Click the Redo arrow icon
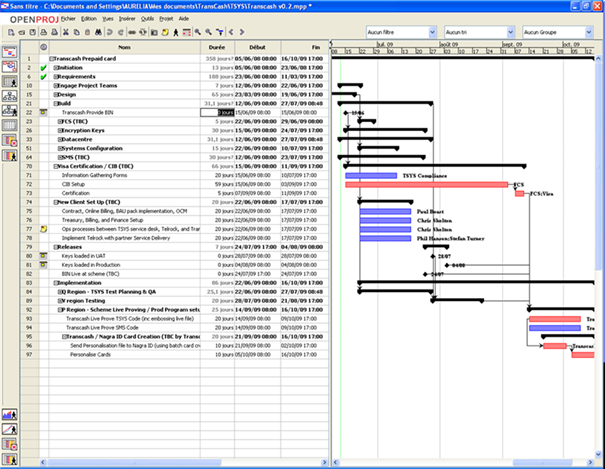 point(120,32)
